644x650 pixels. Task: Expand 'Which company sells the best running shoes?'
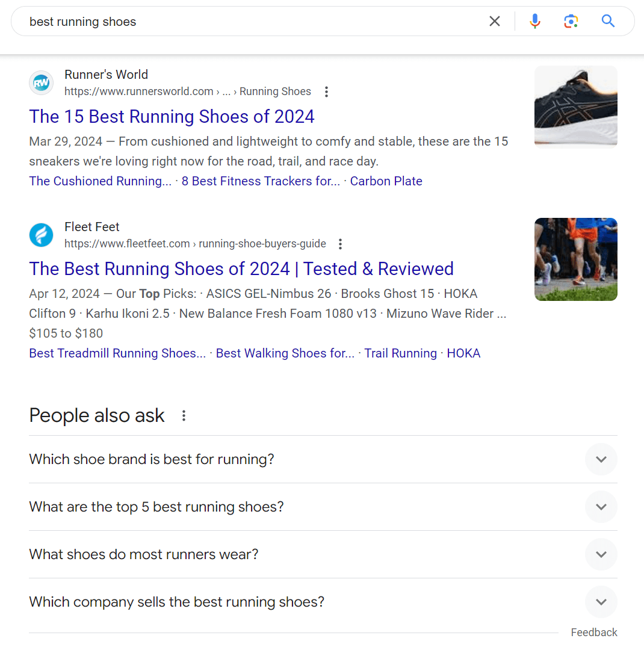click(x=323, y=602)
